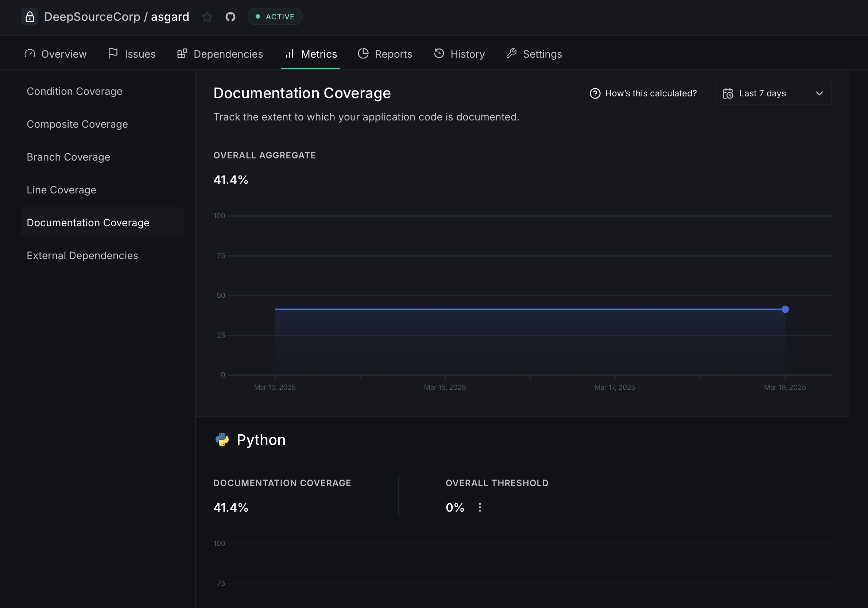The height and width of the screenshot is (608, 868).
Task: Click the calendar icon in date range selector
Action: point(728,93)
